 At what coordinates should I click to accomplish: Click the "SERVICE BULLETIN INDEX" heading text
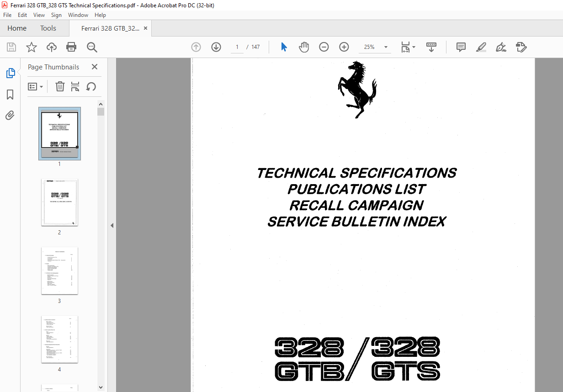[x=356, y=222]
